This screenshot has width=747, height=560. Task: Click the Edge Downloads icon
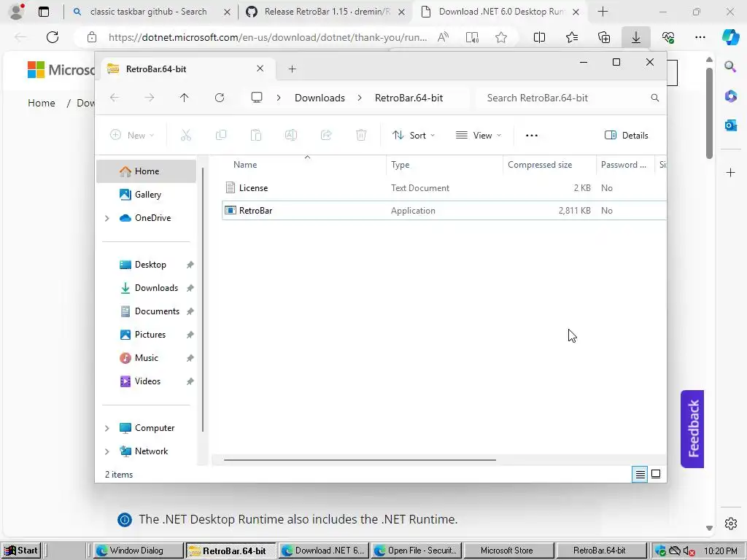(x=636, y=37)
